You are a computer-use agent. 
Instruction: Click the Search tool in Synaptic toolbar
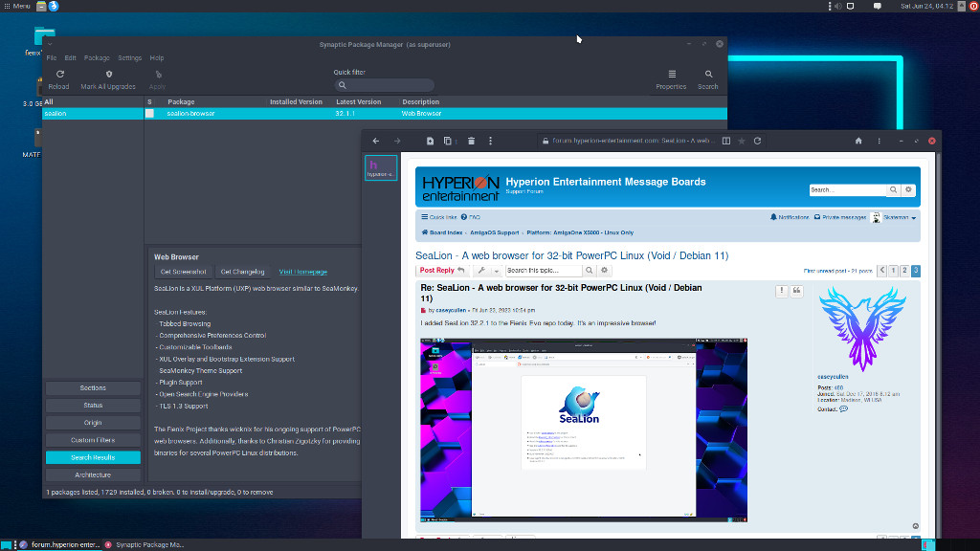708,79
